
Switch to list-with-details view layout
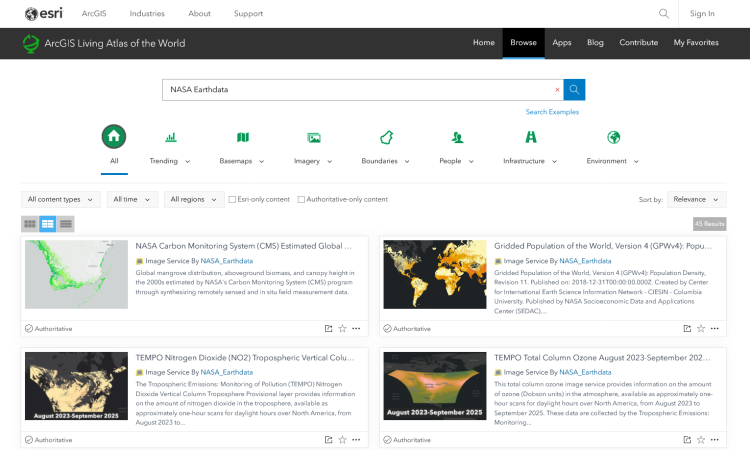[47, 224]
